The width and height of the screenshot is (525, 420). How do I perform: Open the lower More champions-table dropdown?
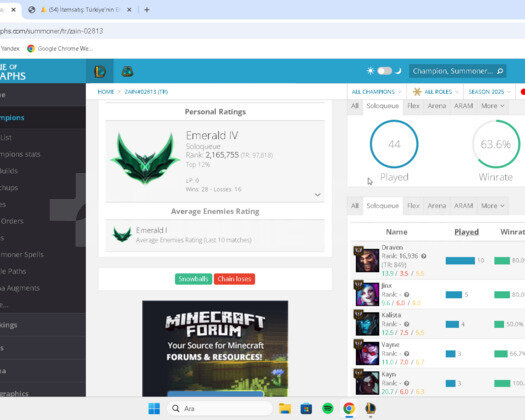tap(493, 206)
